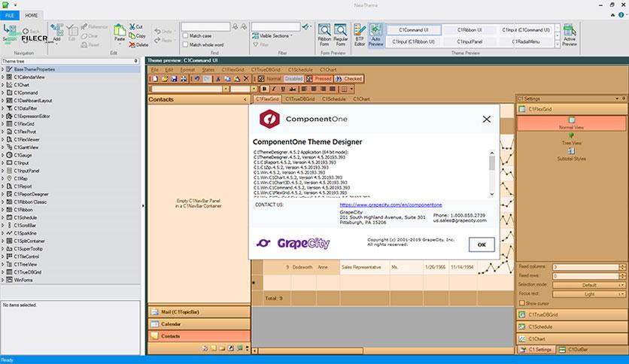629x364 pixels.
Task: Open the Ribbon Form preview
Action: 324,35
